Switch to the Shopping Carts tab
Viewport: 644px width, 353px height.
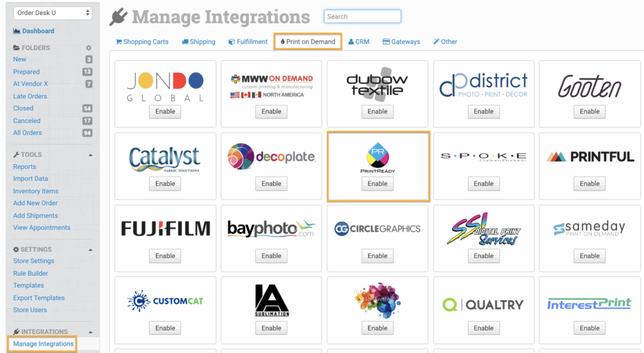(x=142, y=42)
